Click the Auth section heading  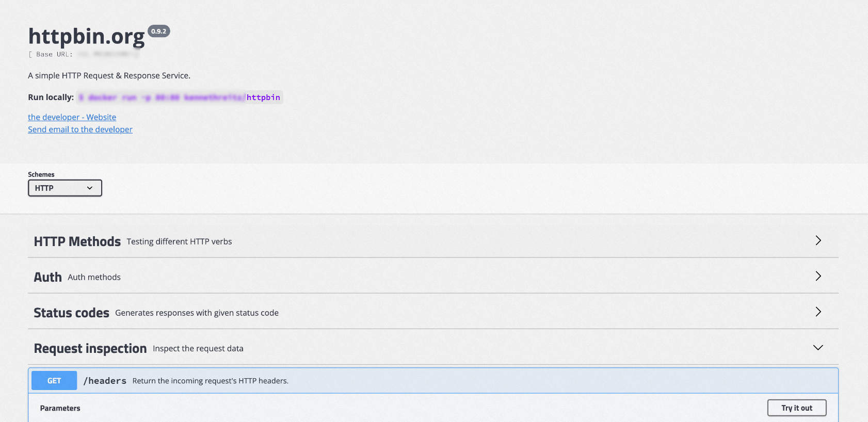(x=48, y=277)
